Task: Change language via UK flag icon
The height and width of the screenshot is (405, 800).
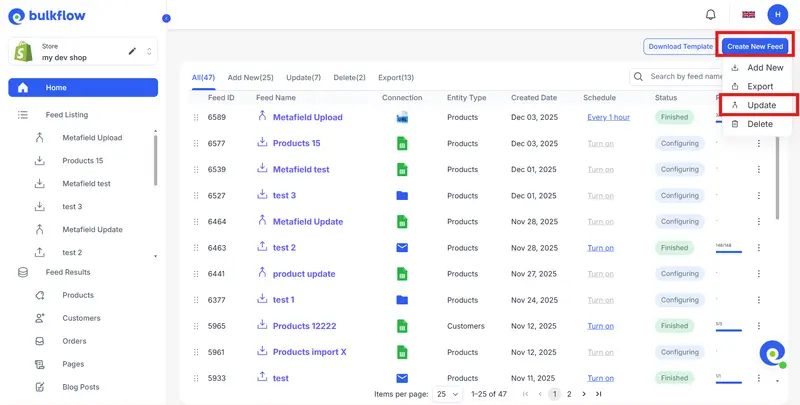Action: point(748,15)
